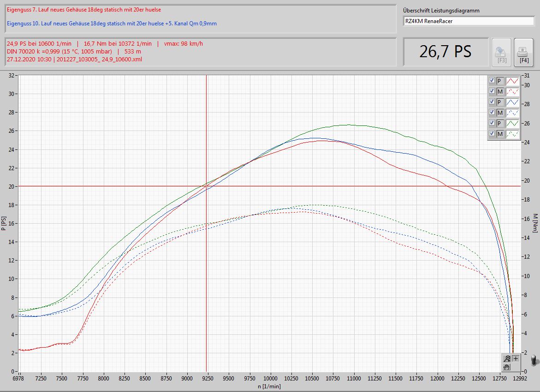The image size is (540, 392).
Task: Open the magnifier zoom tool dropdown
Action: click(507, 358)
